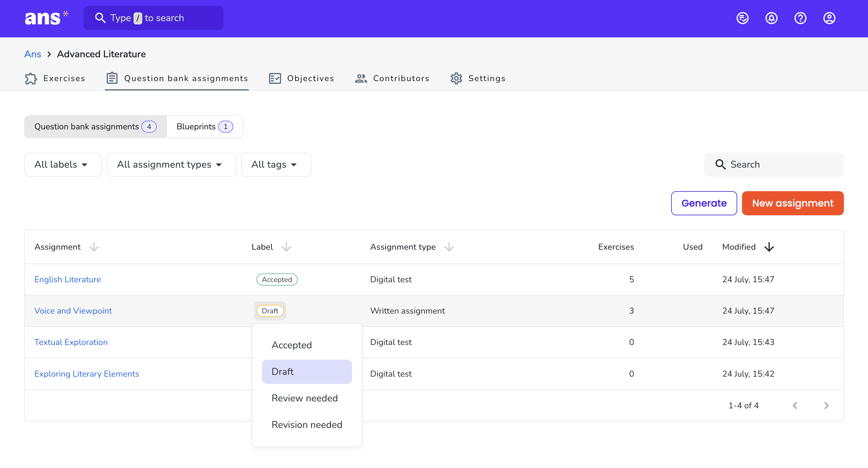This screenshot has width=868, height=468.
Task: Open the Voice and Viewpoint assignment
Action: (x=73, y=311)
